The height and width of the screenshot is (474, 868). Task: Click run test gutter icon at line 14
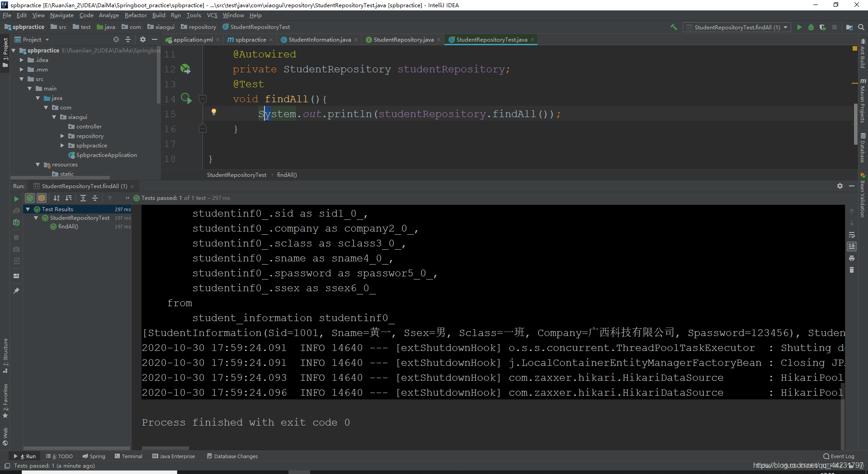(x=186, y=98)
